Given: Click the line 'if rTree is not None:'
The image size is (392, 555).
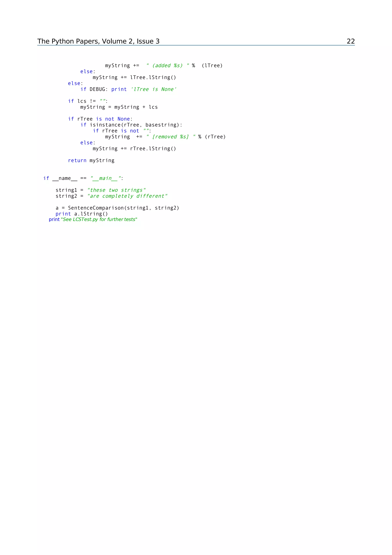Looking at the screenshot, I should [100, 119].
